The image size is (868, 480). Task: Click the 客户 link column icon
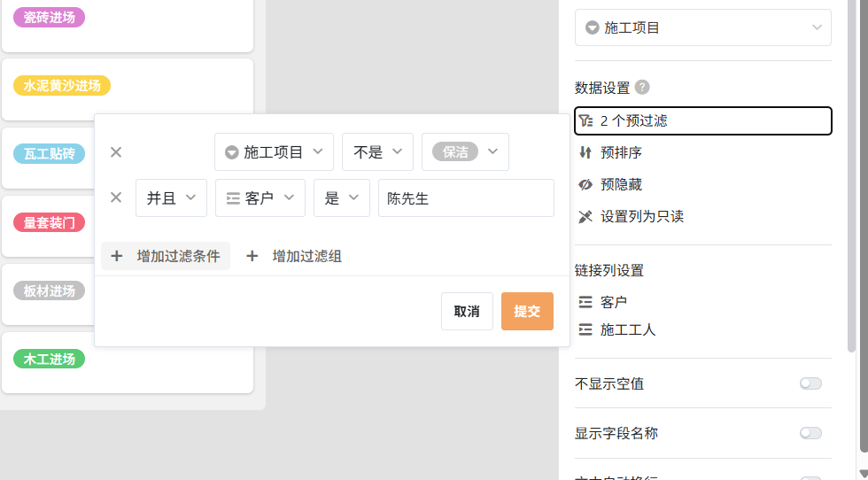pos(585,302)
